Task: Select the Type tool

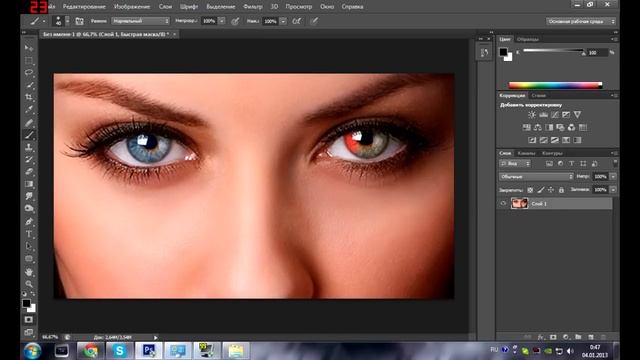Action: [29, 234]
